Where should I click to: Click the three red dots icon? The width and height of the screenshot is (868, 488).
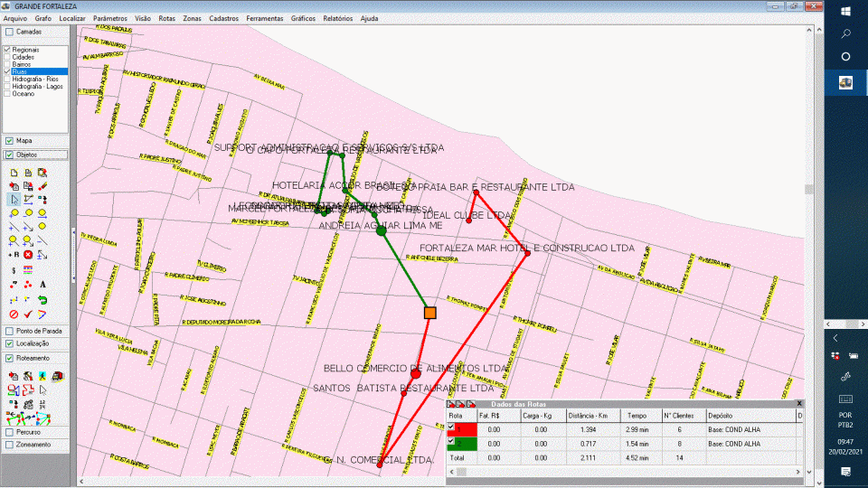pyautogui.click(x=28, y=285)
